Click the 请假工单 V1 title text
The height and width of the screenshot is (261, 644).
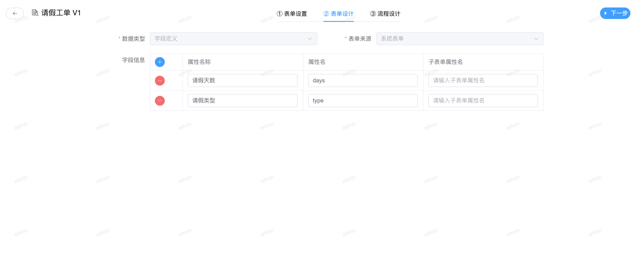61,13
